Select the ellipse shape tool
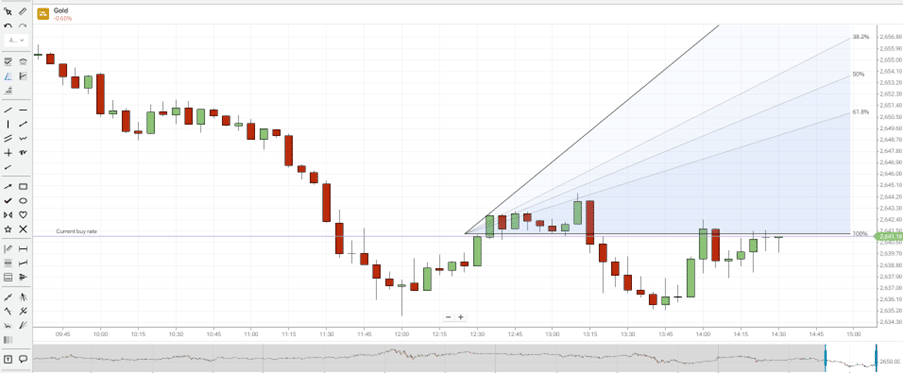This screenshot has width=903, height=373. point(23,201)
